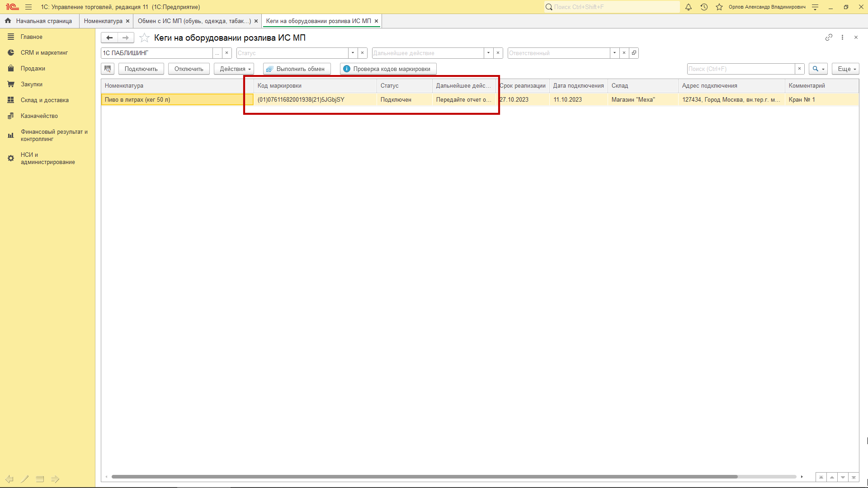Expand the Действия menu button
This screenshot has width=868, height=488.
pos(234,69)
